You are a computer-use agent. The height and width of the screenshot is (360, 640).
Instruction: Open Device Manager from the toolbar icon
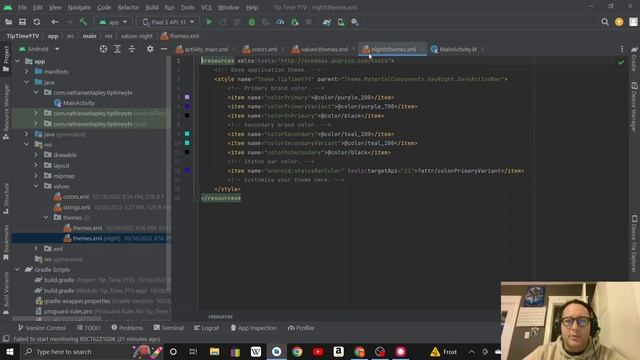coord(341,22)
